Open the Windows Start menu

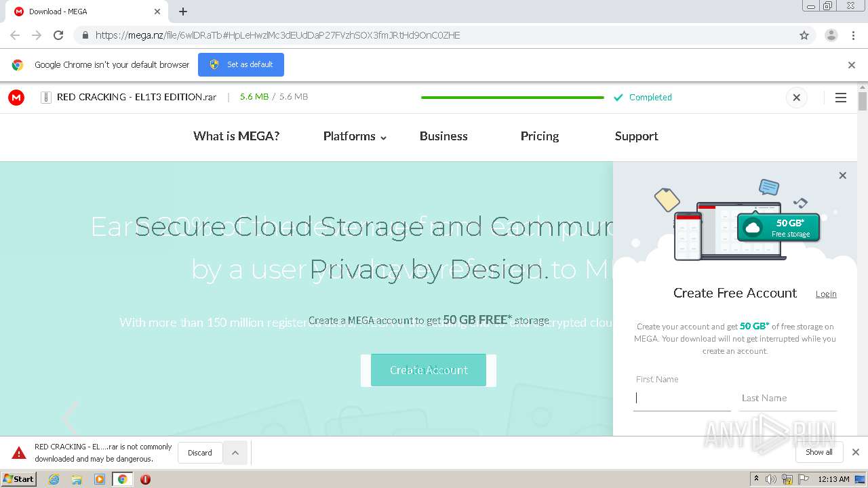19,479
